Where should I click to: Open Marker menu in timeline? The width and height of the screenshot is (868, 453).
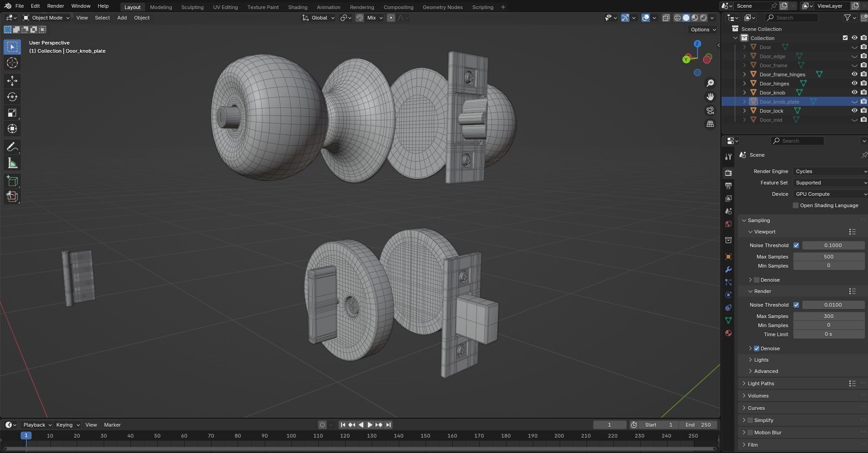pyautogui.click(x=112, y=425)
